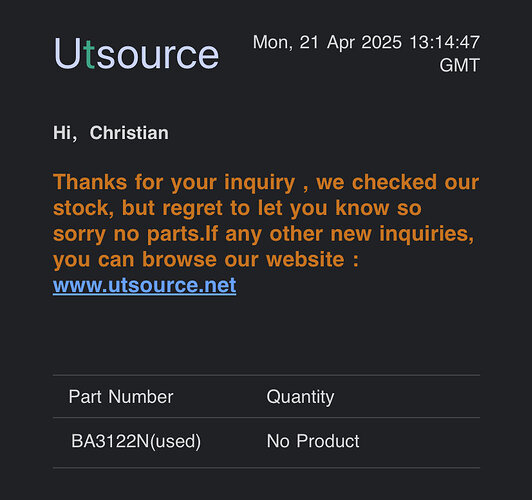
Task: Click the BA3122N(used) part number cell
Action: (136, 441)
